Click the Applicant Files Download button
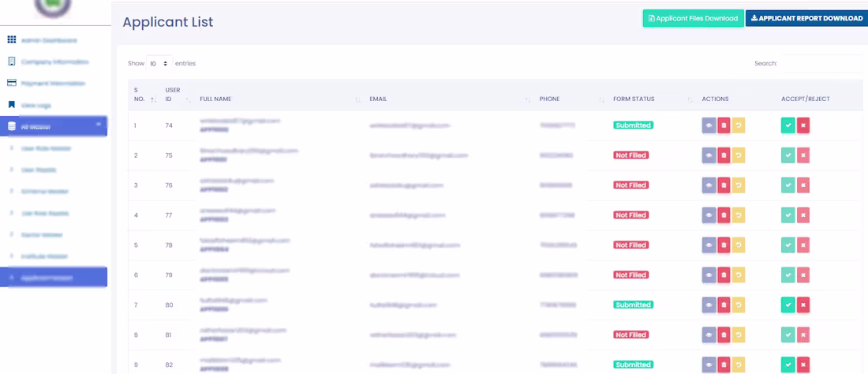 [693, 18]
